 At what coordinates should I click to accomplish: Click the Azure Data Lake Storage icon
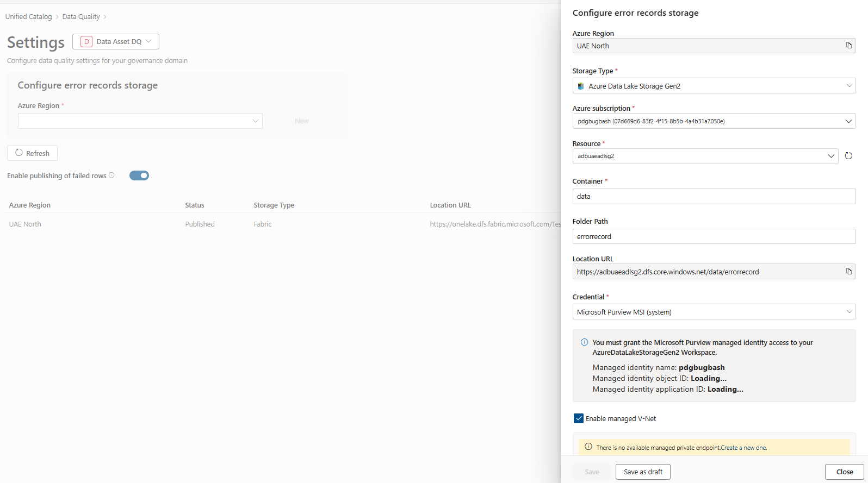pos(581,86)
